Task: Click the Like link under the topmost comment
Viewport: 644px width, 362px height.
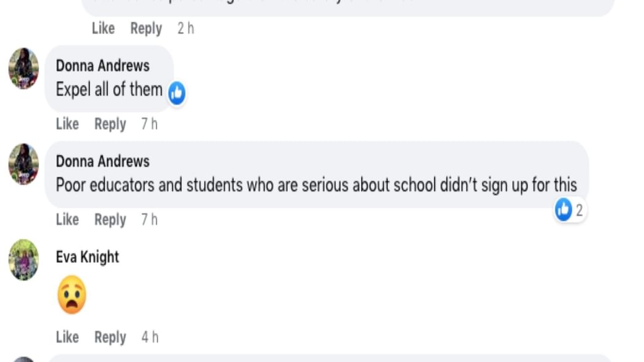Action: click(104, 28)
